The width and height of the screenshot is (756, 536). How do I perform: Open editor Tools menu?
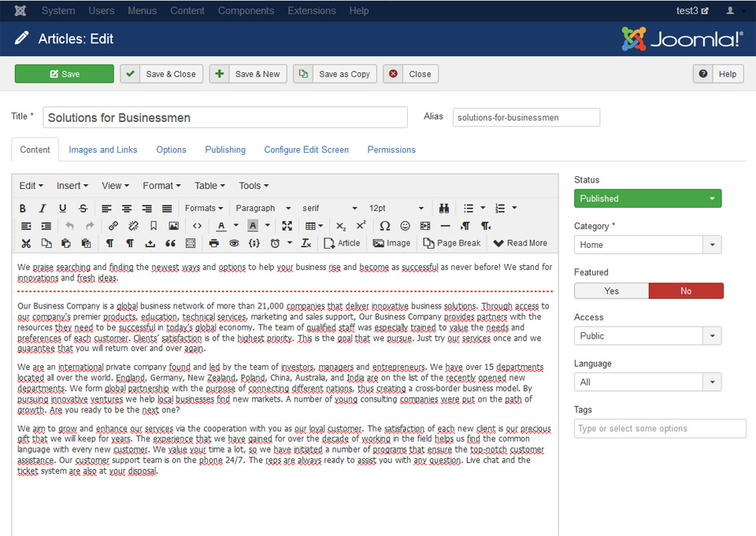pyautogui.click(x=254, y=186)
